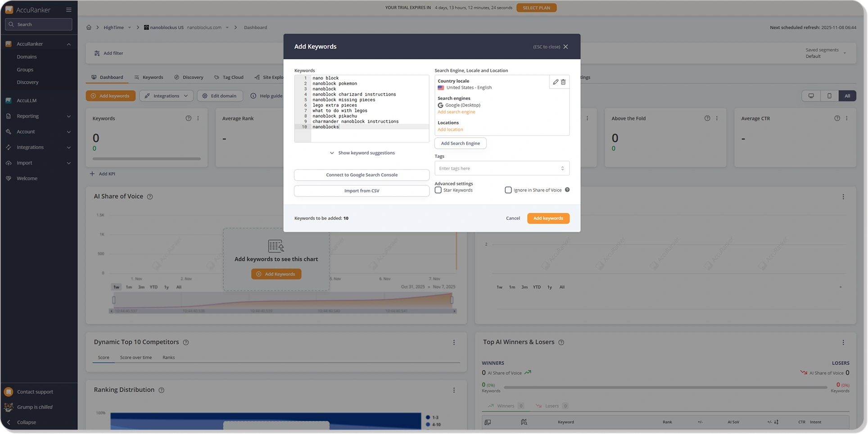Import keywords from CSV
The image size is (868, 434).
tap(362, 191)
